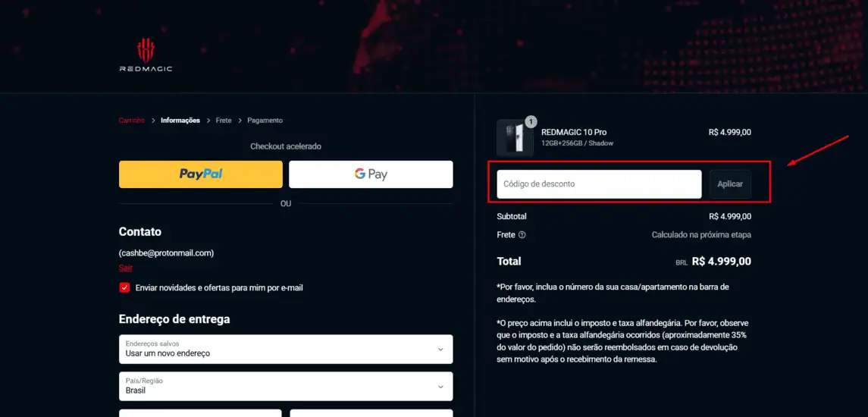The height and width of the screenshot is (417, 868).
Task: Select the Frete breadcrumb step
Action: click(x=224, y=120)
